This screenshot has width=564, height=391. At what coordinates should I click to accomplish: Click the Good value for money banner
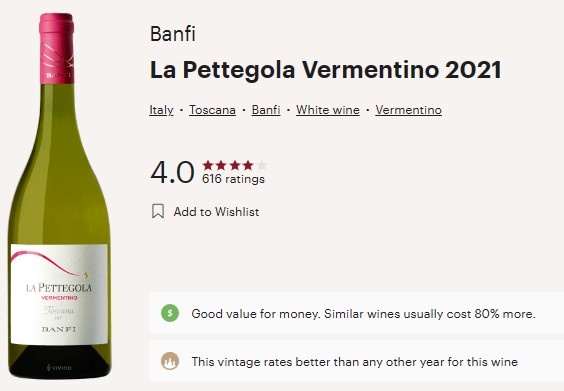pos(356,313)
